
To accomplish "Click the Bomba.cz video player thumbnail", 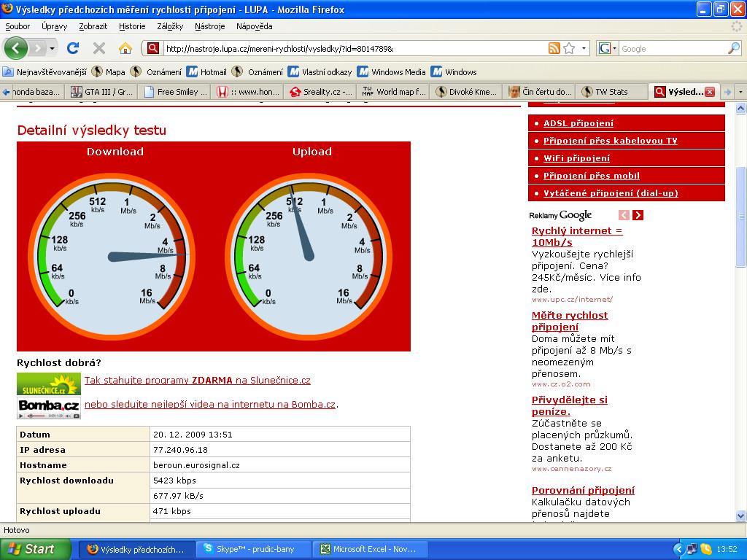I will coord(48,408).
